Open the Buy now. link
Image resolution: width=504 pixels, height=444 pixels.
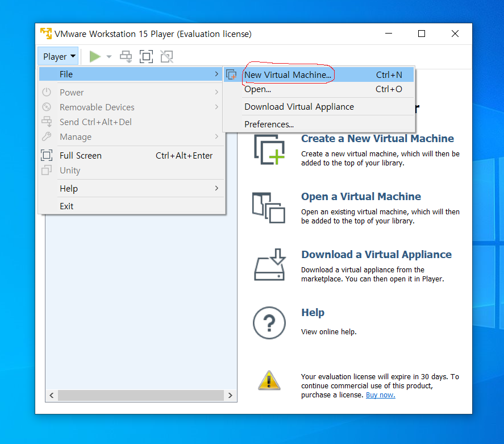[x=381, y=395]
